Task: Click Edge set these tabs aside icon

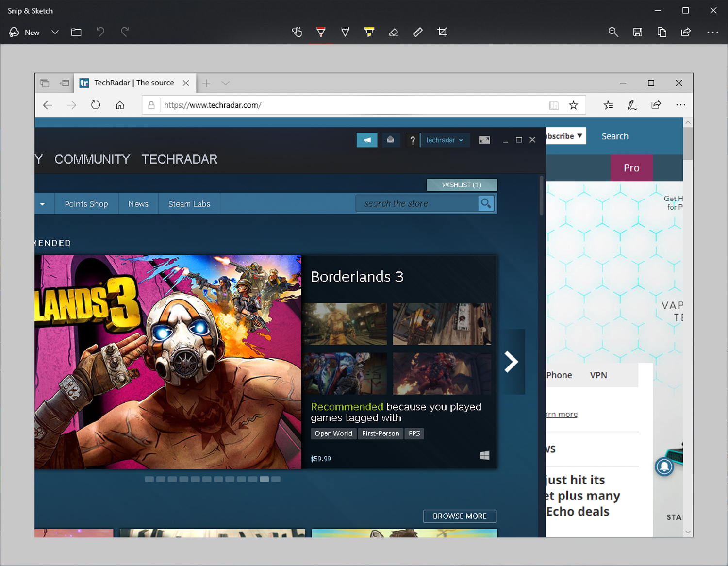Action: pyautogui.click(x=65, y=83)
